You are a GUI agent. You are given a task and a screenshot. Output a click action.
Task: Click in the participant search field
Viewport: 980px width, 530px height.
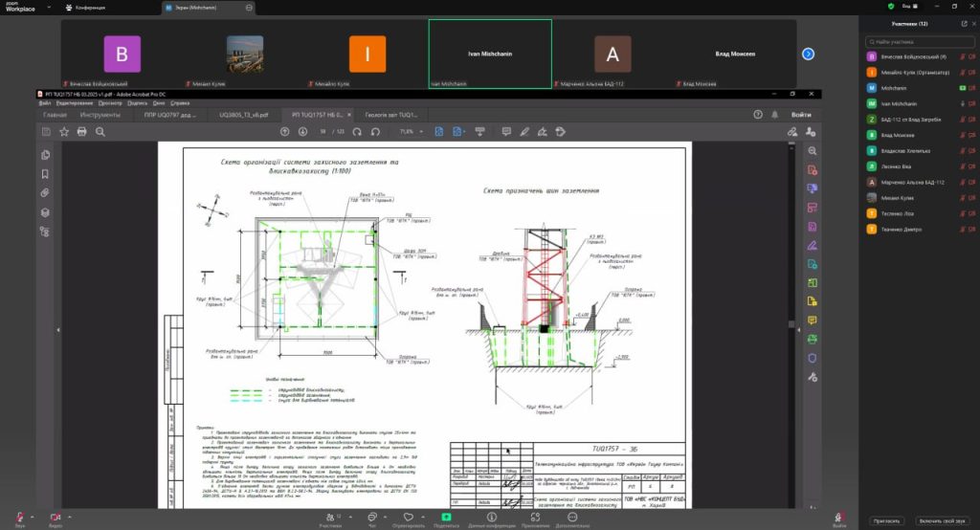point(919,42)
